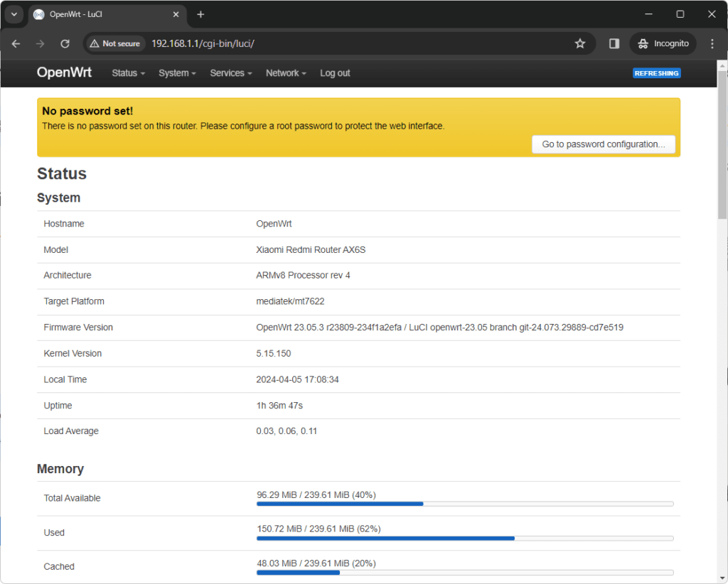Close the OpenWrt - LuCI tab

pos(176,14)
